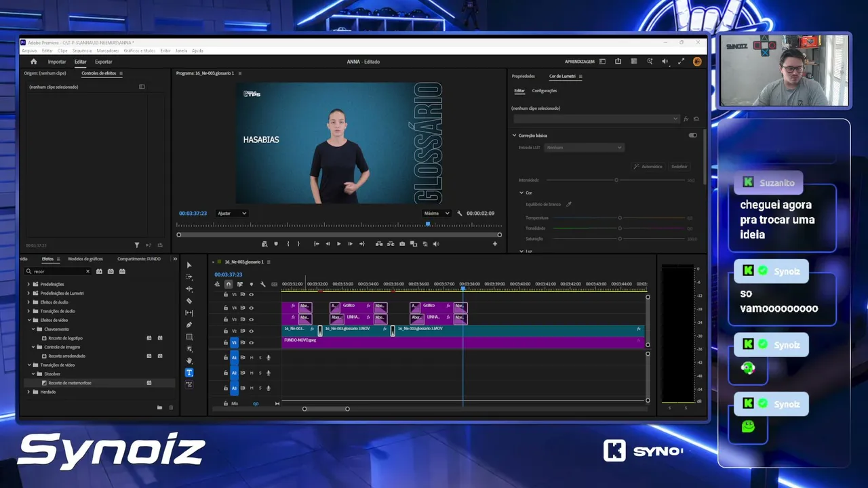The height and width of the screenshot is (488, 868).
Task: Open the Arquivo menu
Action: click(x=29, y=51)
